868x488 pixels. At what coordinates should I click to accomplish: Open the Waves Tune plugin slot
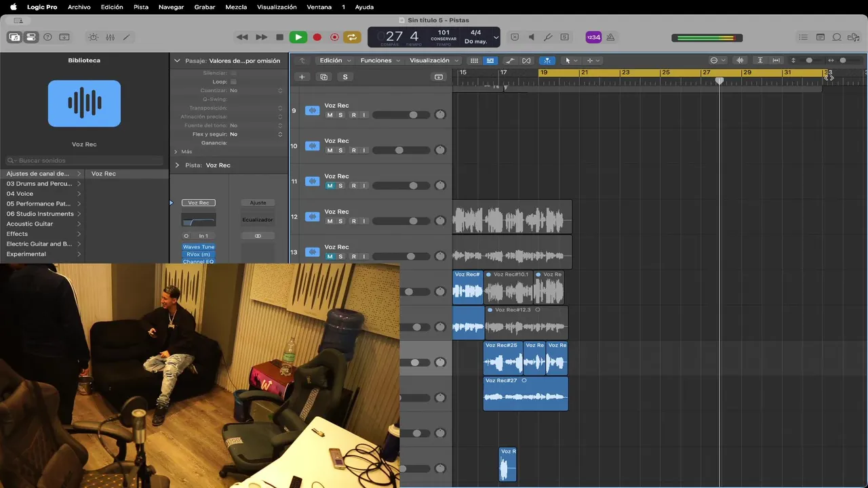tap(199, 247)
